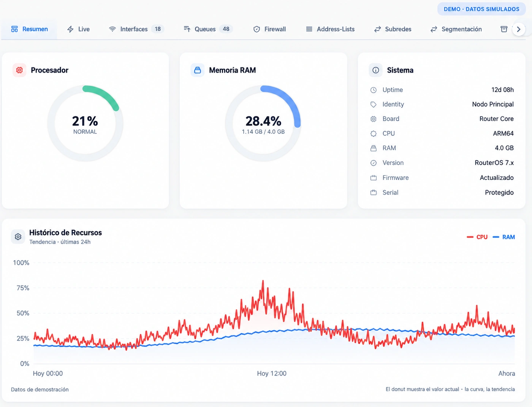Image resolution: width=532 pixels, height=407 pixels.
Task: Click the Address-Lists lines icon
Action: point(309,29)
